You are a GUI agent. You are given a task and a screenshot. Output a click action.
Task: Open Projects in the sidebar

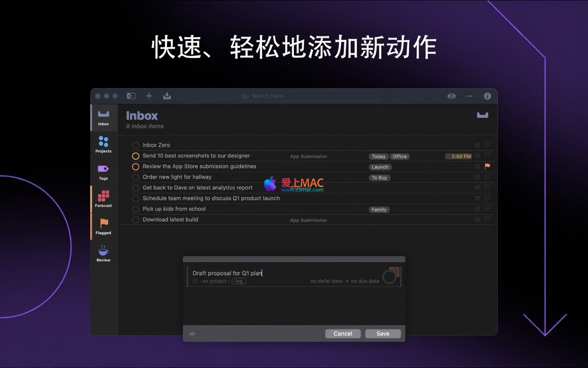point(103,144)
